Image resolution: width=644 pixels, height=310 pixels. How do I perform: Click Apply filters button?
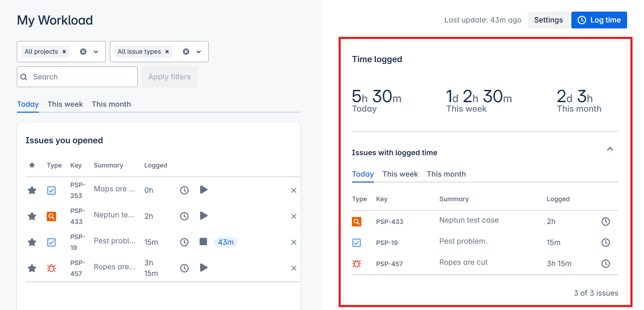click(x=170, y=77)
